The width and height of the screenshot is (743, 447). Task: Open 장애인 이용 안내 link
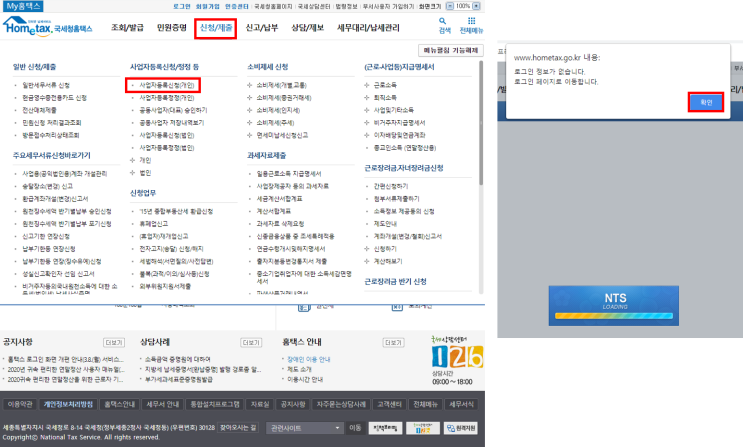coord(308,359)
